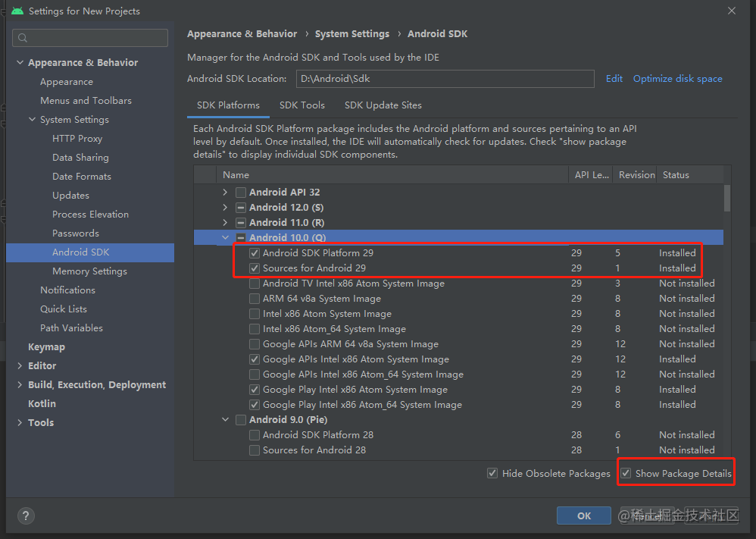Toggle Android 11.0 (R) checkbox
The height and width of the screenshot is (539, 756).
pos(241,223)
